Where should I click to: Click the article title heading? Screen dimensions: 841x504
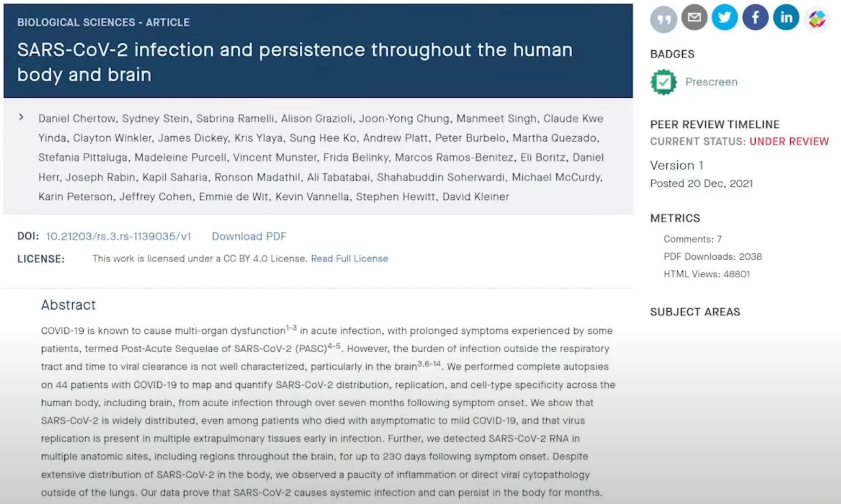[295, 62]
